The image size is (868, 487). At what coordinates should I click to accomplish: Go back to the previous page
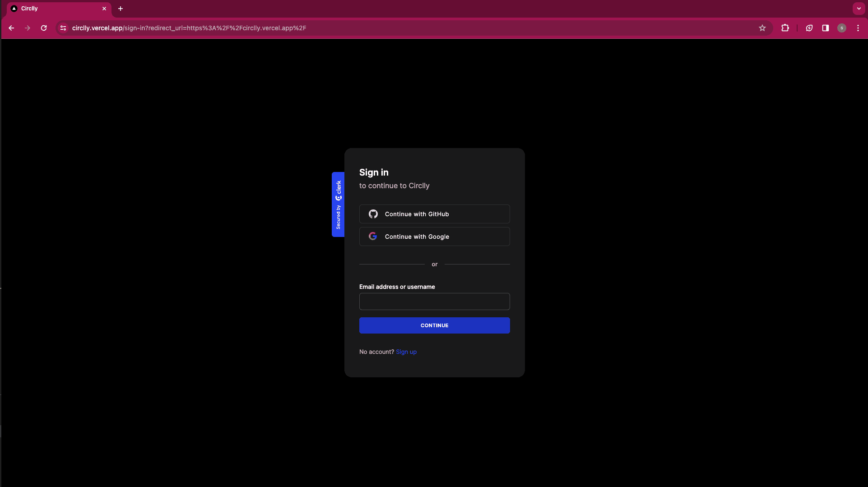11,28
